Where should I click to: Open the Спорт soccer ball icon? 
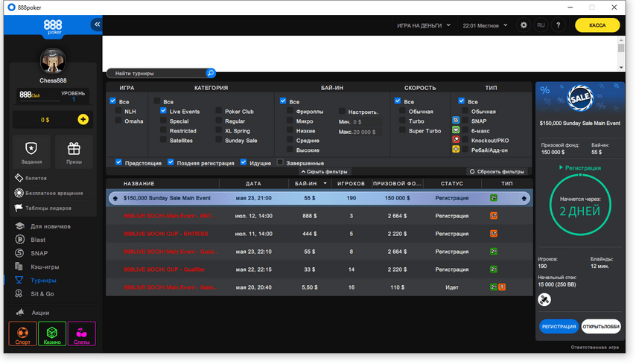coord(22,333)
